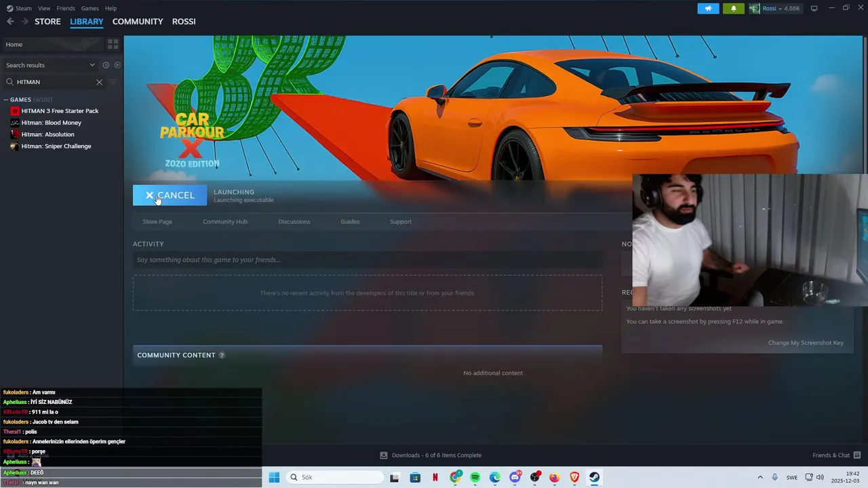The height and width of the screenshot is (488, 868).
Task: Sort by recent activity clock icon
Action: [106, 65]
